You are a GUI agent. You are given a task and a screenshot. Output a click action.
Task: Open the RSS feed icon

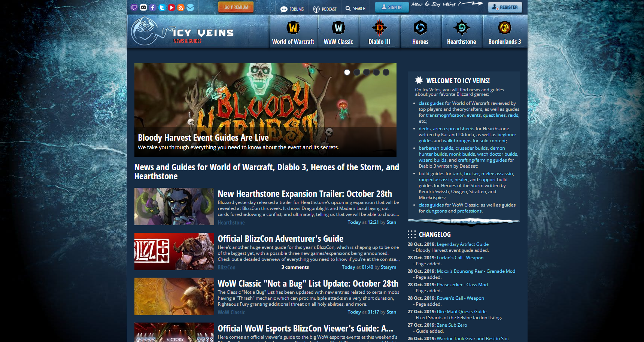pos(181,7)
